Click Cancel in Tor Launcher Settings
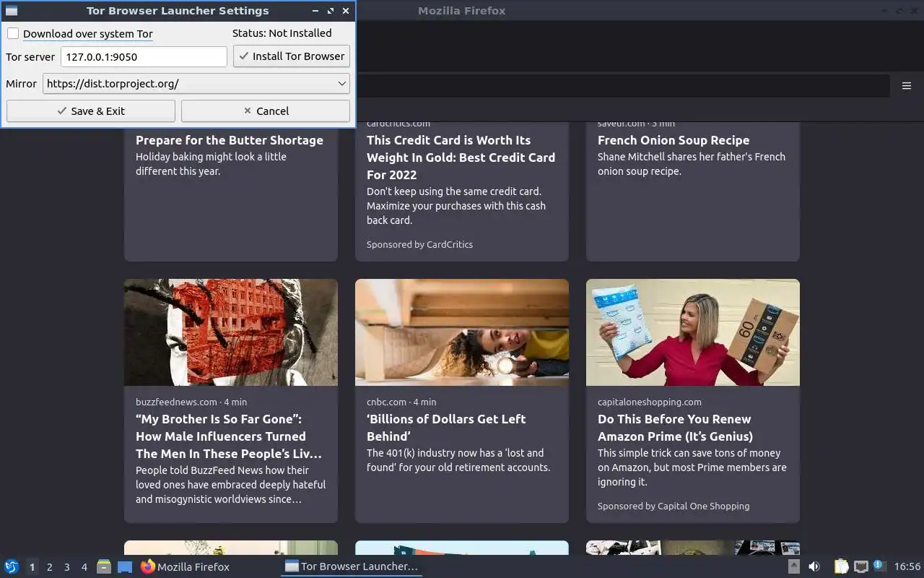Image resolution: width=924 pixels, height=578 pixels. click(x=266, y=111)
